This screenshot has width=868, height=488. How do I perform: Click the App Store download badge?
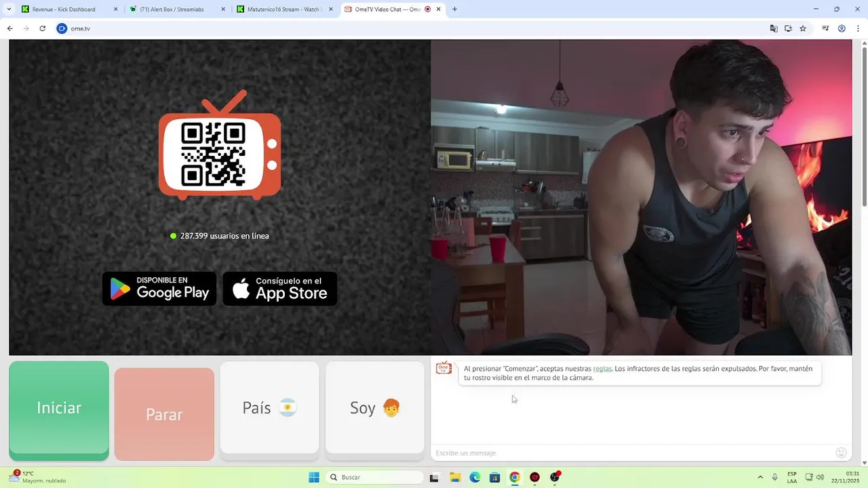(x=280, y=289)
